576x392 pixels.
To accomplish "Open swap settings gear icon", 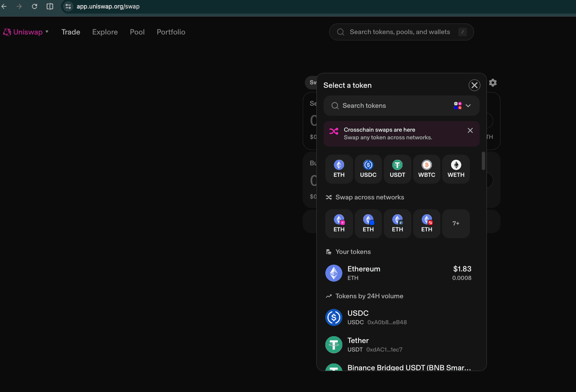I will [493, 83].
